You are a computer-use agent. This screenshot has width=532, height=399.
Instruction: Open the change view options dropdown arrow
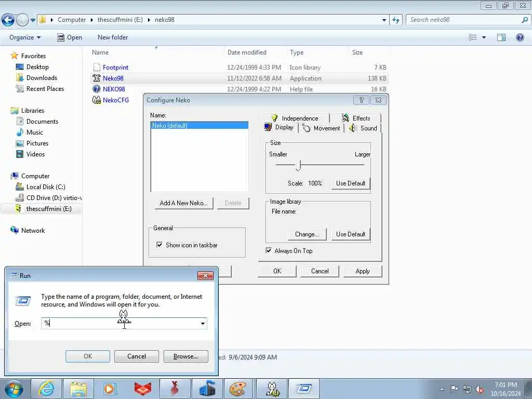(x=484, y=37)
